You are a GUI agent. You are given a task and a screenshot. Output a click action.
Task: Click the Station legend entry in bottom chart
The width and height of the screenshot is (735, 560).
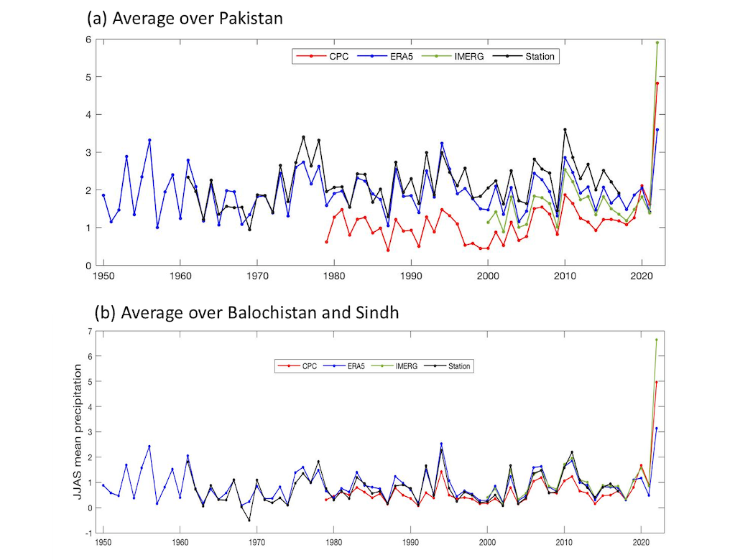(x=459, y=366)
